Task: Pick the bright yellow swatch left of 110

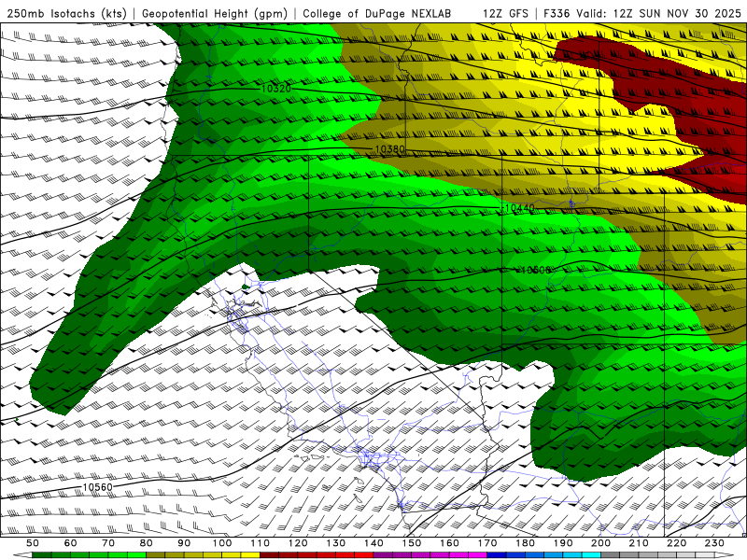Action: [250, 555]
